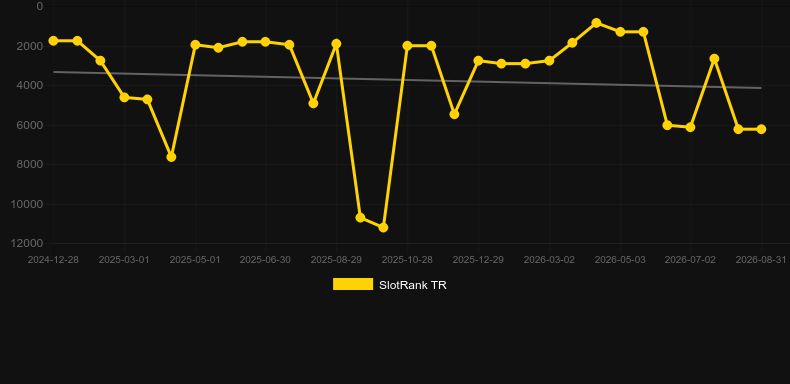
Task: Click the lowest data point near 11000
Action: pos(383,228)
